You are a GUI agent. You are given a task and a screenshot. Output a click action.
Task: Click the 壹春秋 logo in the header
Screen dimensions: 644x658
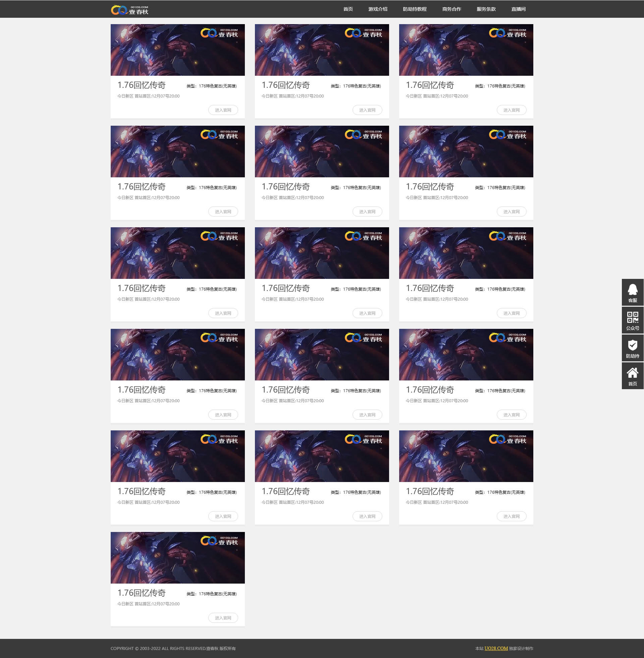click(x=129, y=10)
